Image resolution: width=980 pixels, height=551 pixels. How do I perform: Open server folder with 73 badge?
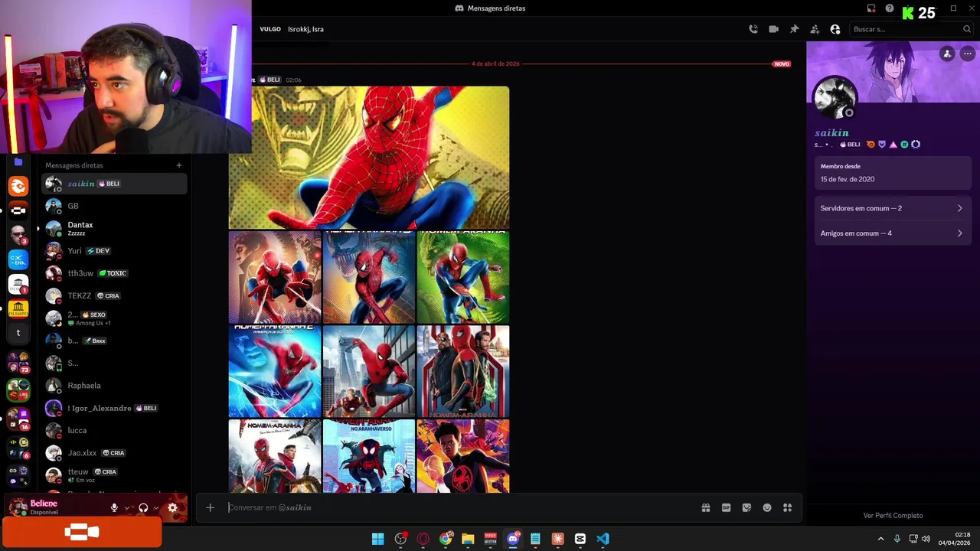pyautogui.click(x=18, y=363)
